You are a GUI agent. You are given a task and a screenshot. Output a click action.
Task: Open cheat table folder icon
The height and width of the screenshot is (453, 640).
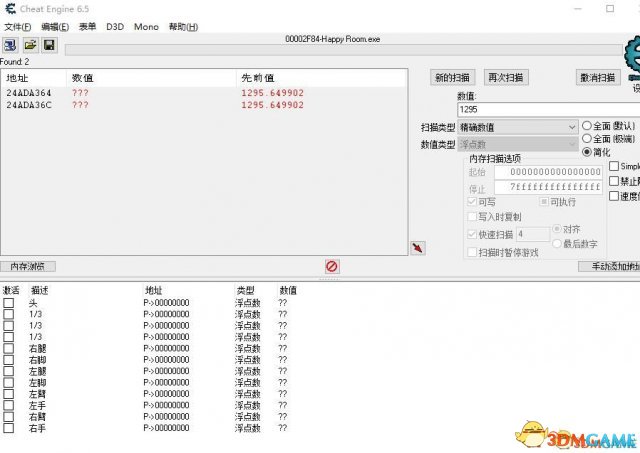30,45
